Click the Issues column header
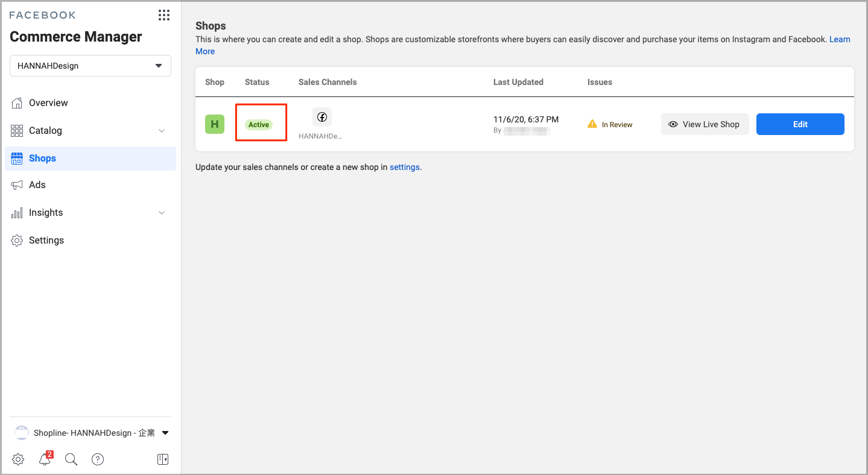The image size is (868, 475). [x=600, y=82]
